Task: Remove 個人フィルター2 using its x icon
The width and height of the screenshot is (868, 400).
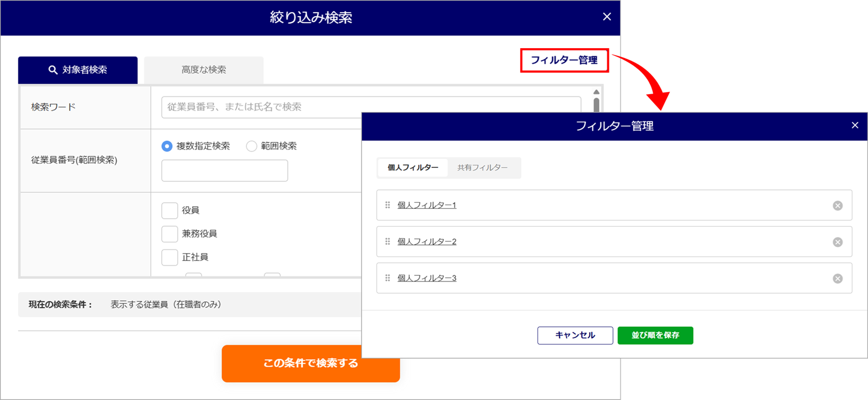Action: (x=838, y=242)
